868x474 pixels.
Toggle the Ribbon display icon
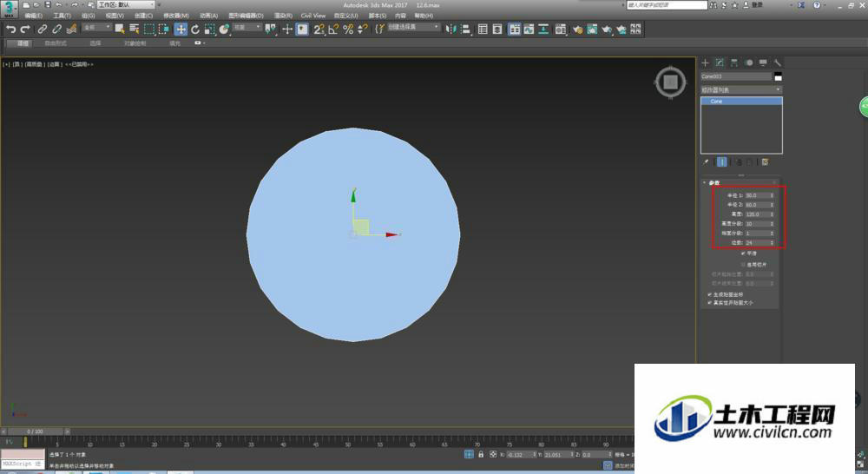515,30
